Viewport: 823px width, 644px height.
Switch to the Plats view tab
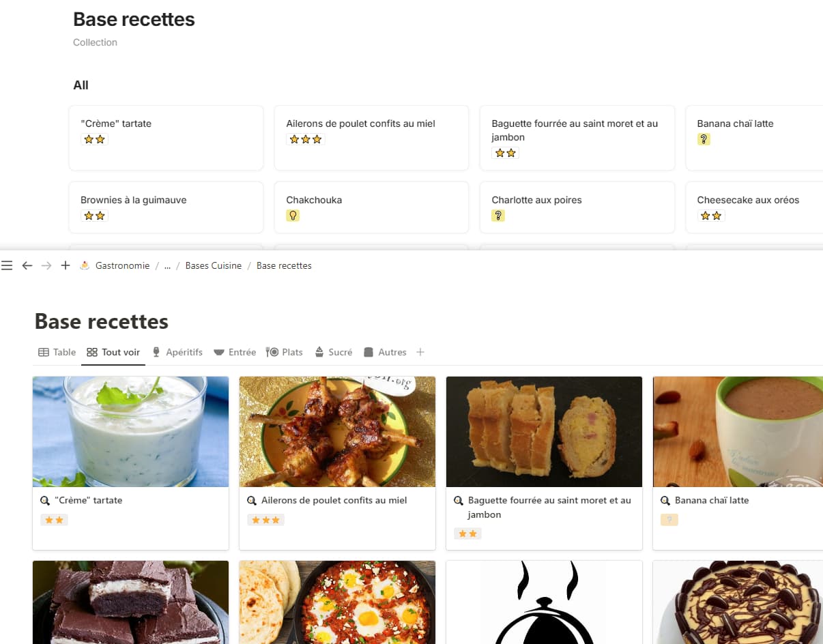pyautogui.click(x=285, y=352)
